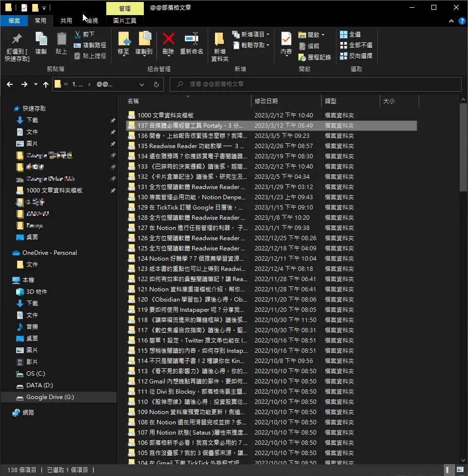The height and width of the screenshot is (476, 468).
Task: Switch to large icons view in status bar
Action: click(x=460, y=470)
